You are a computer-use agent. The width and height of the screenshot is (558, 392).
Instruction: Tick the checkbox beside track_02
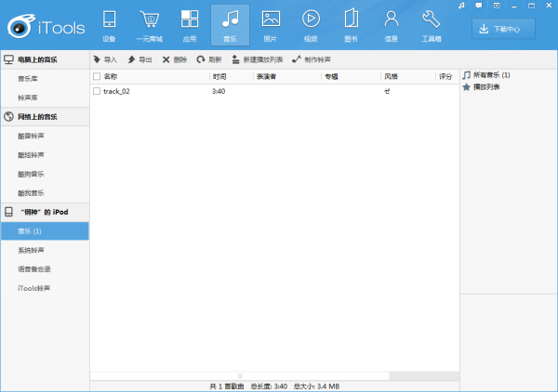click(x=97, y=91)
